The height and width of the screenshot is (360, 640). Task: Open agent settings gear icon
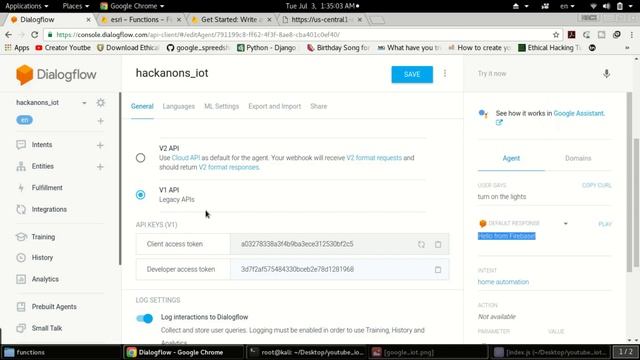100,102
